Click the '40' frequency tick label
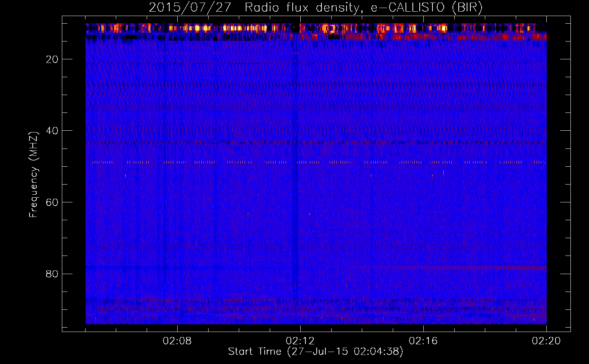Screen dimensions: 589x364 pos(52,131)
